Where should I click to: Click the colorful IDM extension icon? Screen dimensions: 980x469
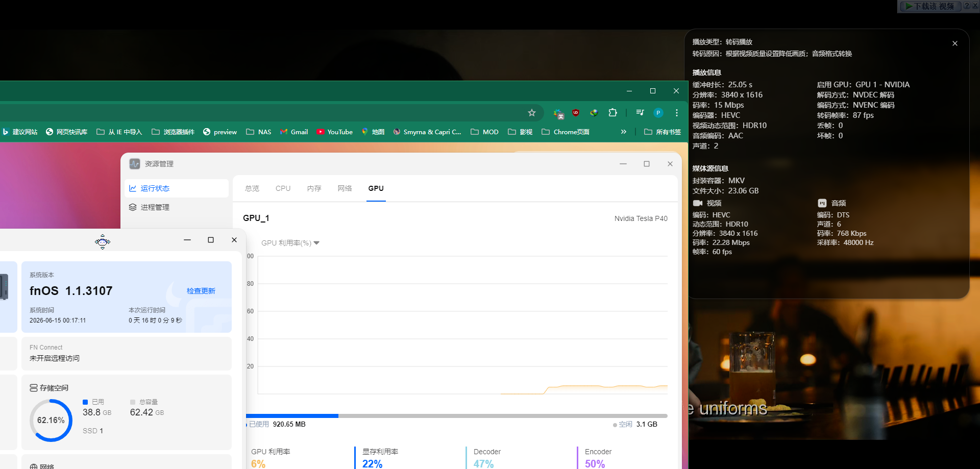pos(594,113)
